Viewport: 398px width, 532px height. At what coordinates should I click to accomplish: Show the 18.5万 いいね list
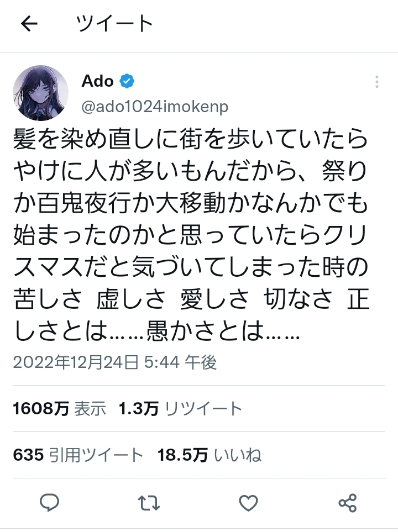pyautogui.click(x=210, y=455)
